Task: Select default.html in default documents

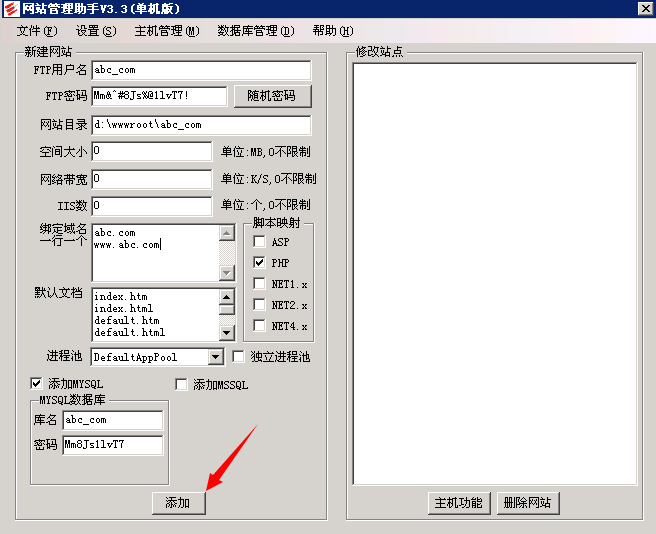Action: (129, 333)
